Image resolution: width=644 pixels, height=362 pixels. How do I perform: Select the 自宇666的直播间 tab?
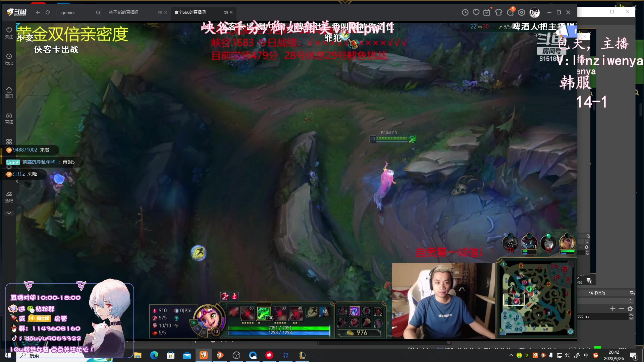click(x=190, y=12)
